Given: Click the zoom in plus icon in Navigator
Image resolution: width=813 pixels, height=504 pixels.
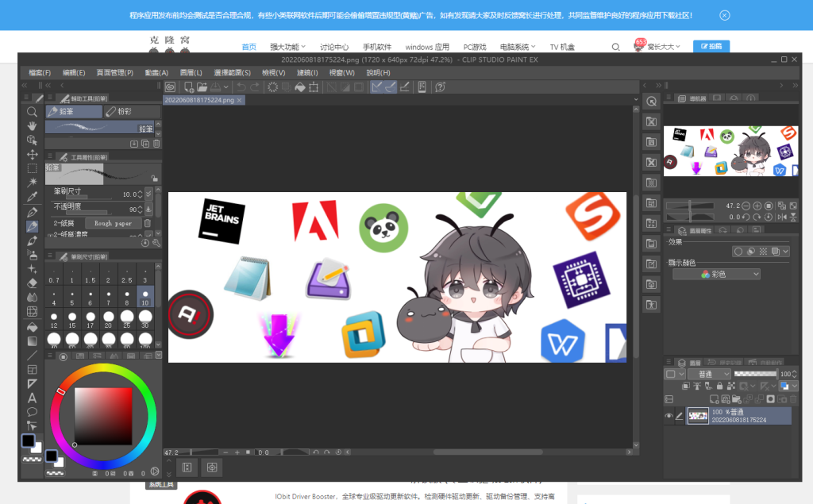Looking at the screenshot, I should tap(757, 206).
